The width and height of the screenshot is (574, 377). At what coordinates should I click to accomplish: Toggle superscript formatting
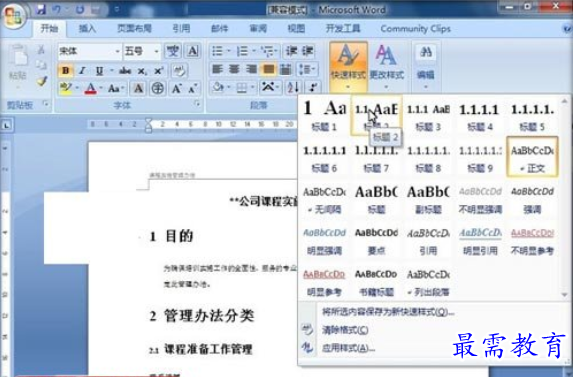(x=159, y=70)
